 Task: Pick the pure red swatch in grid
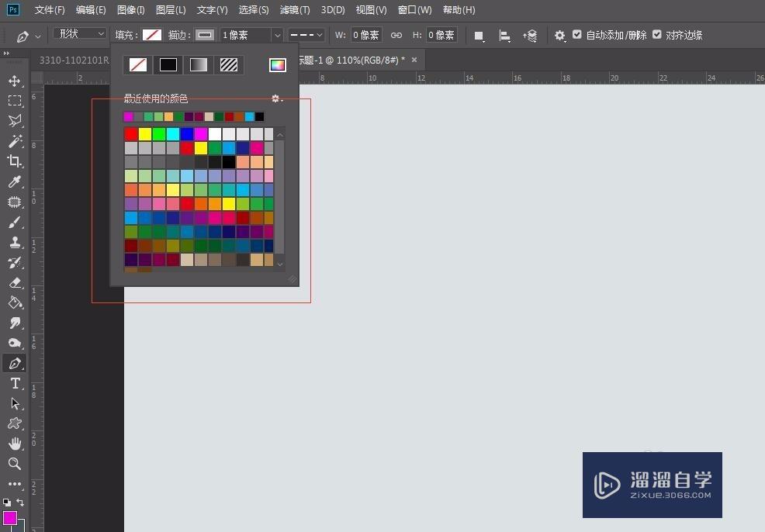[130, 134]
